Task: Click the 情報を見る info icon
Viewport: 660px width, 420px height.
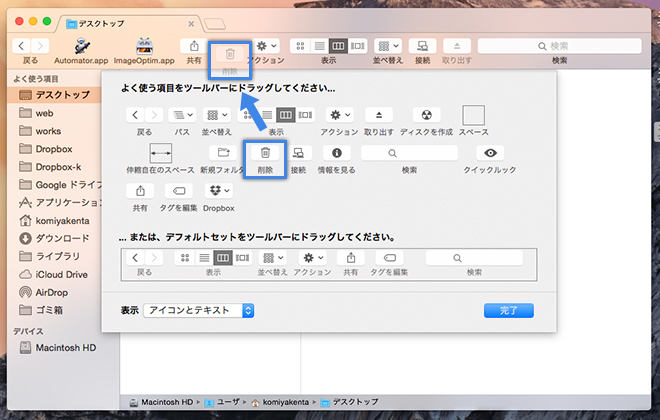Action: pyautogui.click(x=337, y=153)
